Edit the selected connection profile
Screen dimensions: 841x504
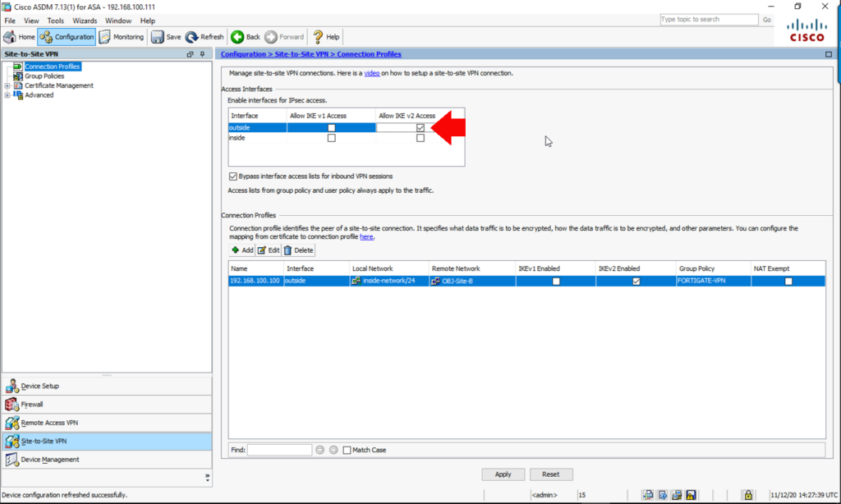point(269,250)
